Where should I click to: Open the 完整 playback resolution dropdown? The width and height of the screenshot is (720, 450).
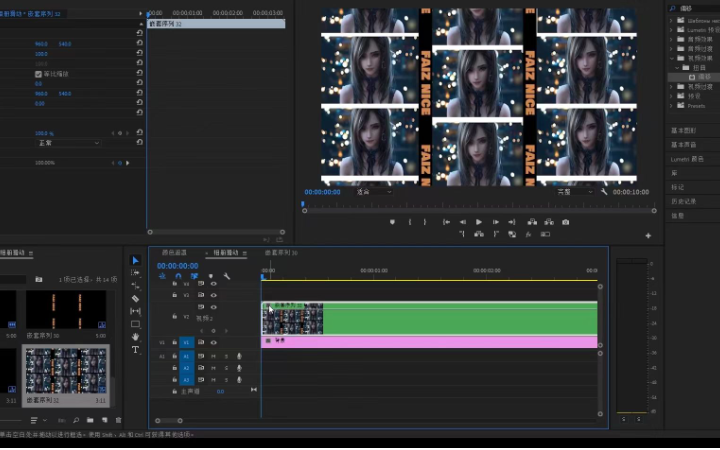coord(574,192)
